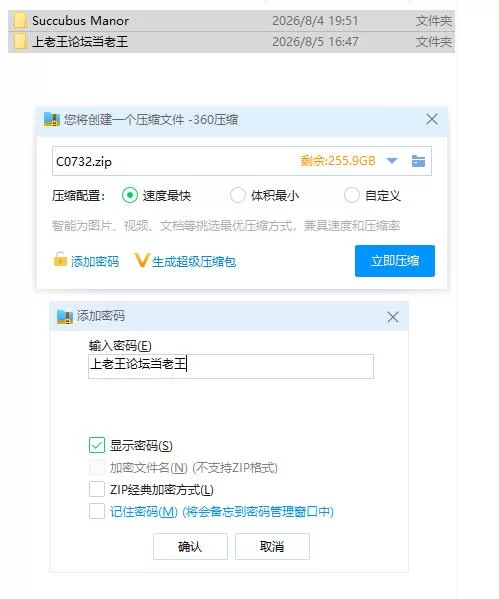Click the orange V icon for 生成超级压缩包
This screenshot has height=599, width=499.
tap(141, 260)
